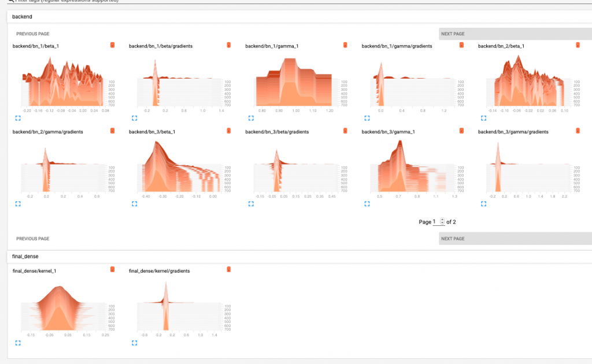Click the page number stepper arrows
The width and height of the screenshot is (592, 364).
tap(442, 221)
